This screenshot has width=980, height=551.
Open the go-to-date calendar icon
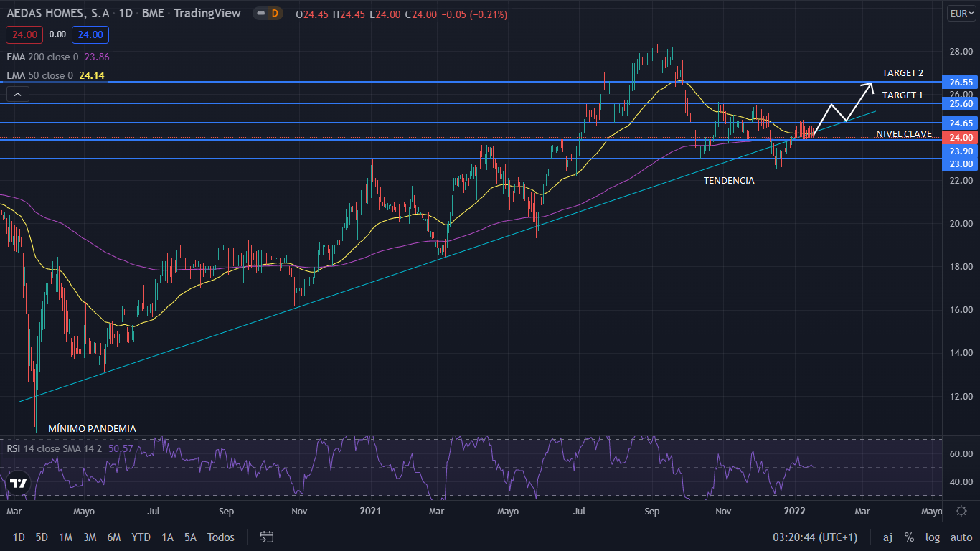[267, 537]
